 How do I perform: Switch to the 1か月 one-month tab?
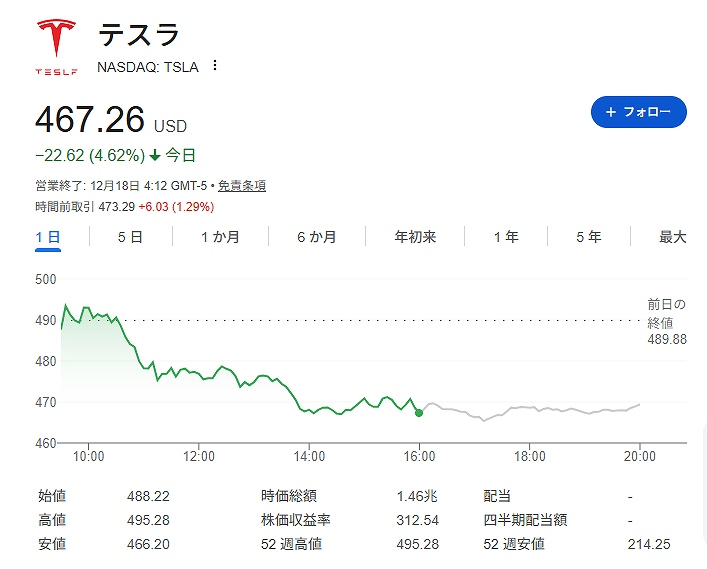point(220,237)
